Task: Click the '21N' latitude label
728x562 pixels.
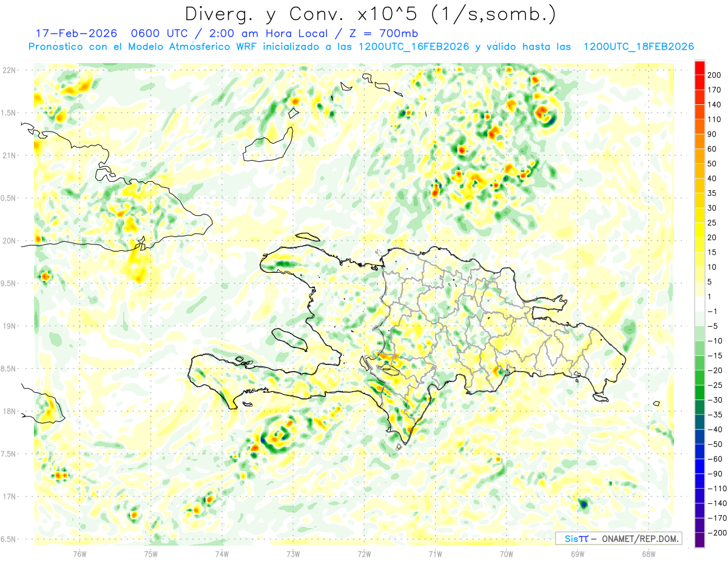Action: tap(9, 155)
